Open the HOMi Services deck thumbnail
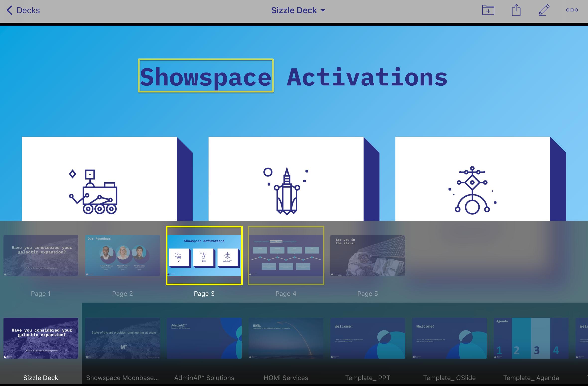The height and width of the screenshot is (386, 588). point(286,338)
